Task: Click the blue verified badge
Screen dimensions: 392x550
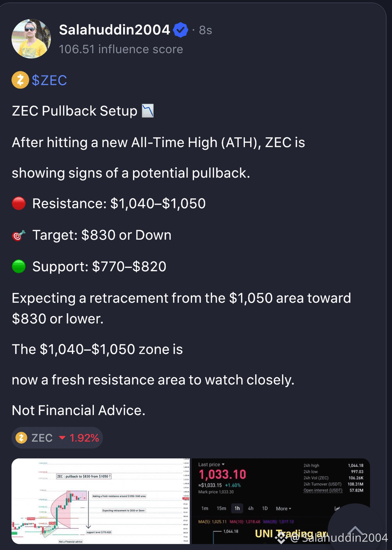Action: point(181,30)
